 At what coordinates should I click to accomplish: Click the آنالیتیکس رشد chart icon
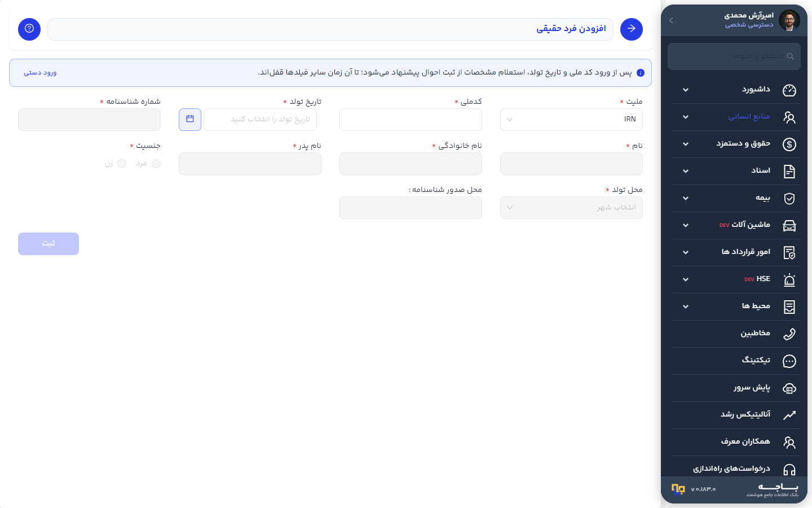coord(789,415)
